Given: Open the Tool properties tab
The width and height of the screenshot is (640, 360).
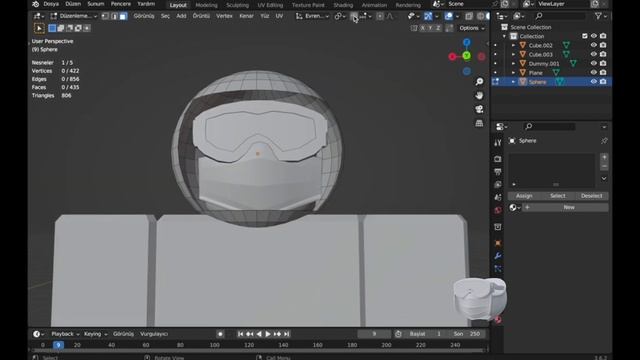Looking at the screenshot, I should point(498,143).
